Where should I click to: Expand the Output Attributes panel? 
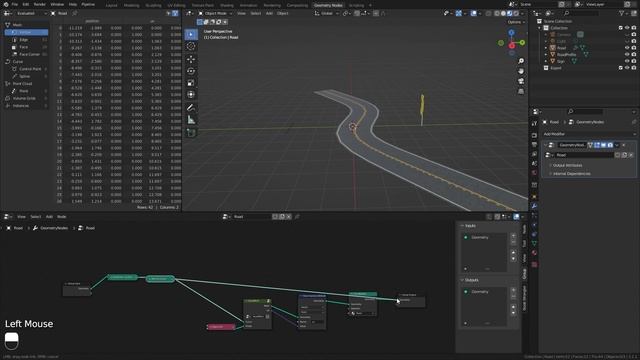coord(567,165)
